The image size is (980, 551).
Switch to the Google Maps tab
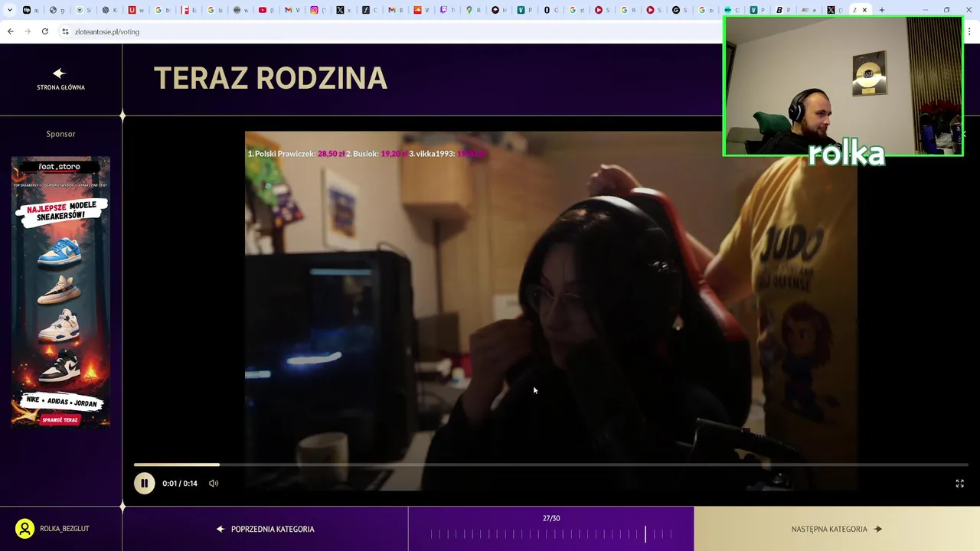[474, 10]
